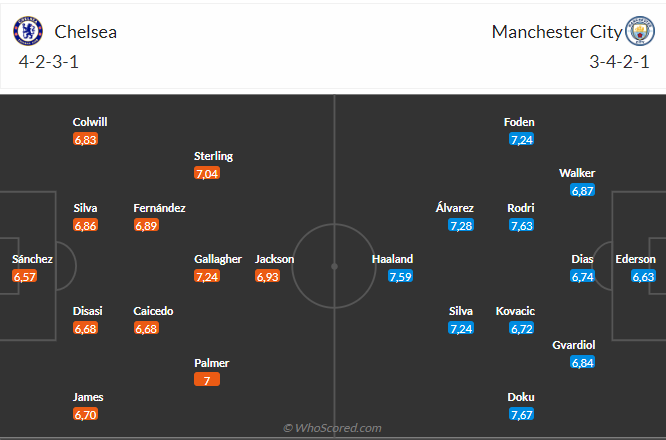Open the Manchester City team name link

click(x=556, y=32)
